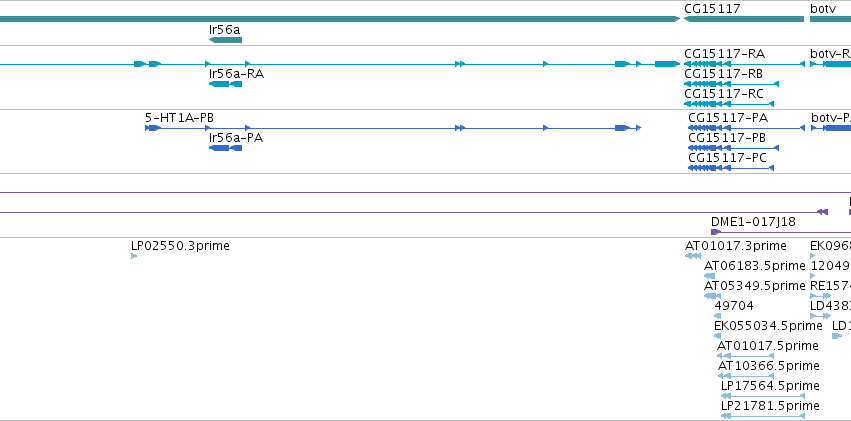Click the AT01017.5prime label

click(x=767, y=346)
